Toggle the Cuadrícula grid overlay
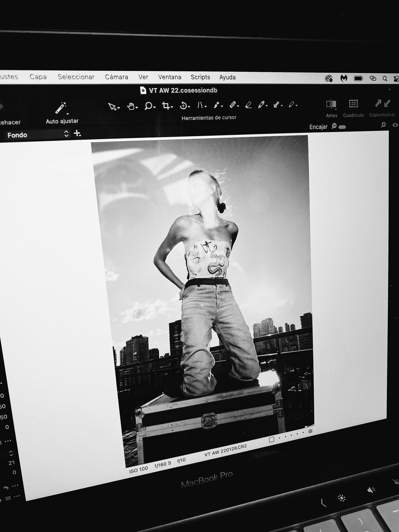 353,104
